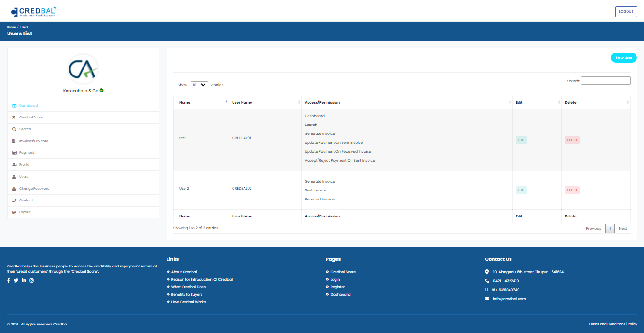Open Credbal Score link under Pages
The image size is (644, 333).
pos(343,272)
